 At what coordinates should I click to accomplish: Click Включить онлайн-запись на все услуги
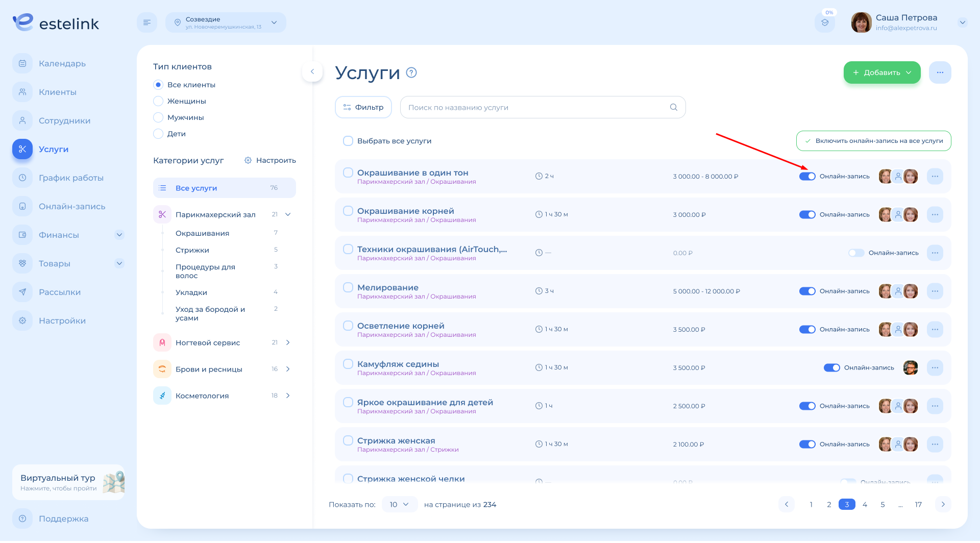pos(873,141)
